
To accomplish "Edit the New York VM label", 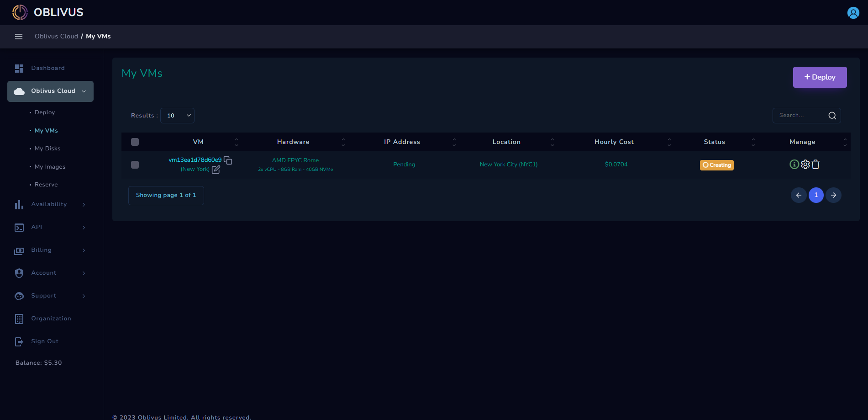I will (x=216, y=170).
